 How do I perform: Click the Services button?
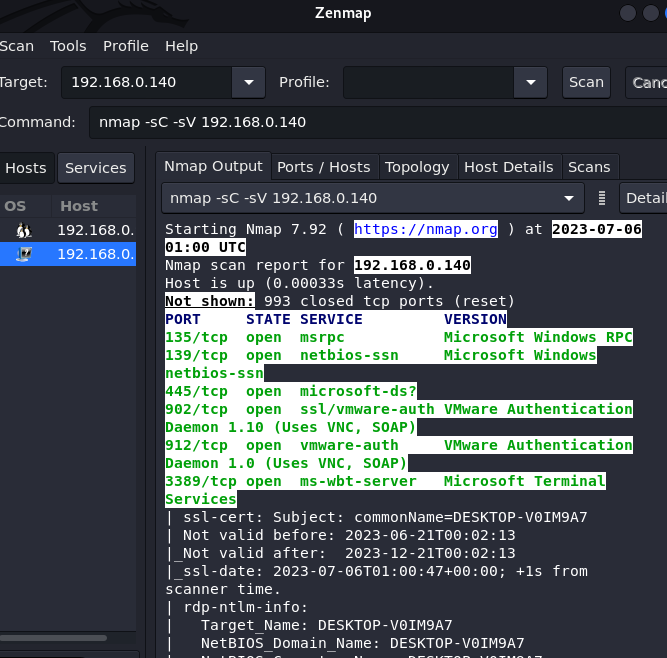coord(96,168)
